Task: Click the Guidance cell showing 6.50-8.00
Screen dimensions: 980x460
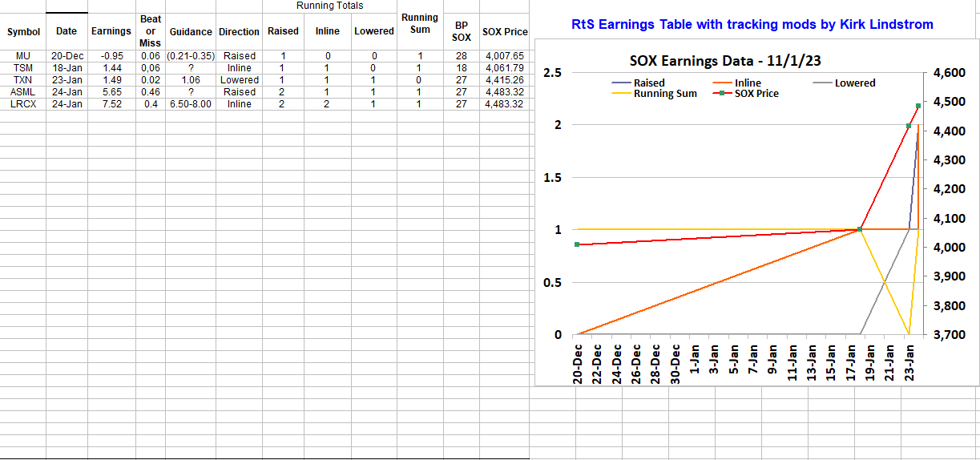Action: click(190, 104)
